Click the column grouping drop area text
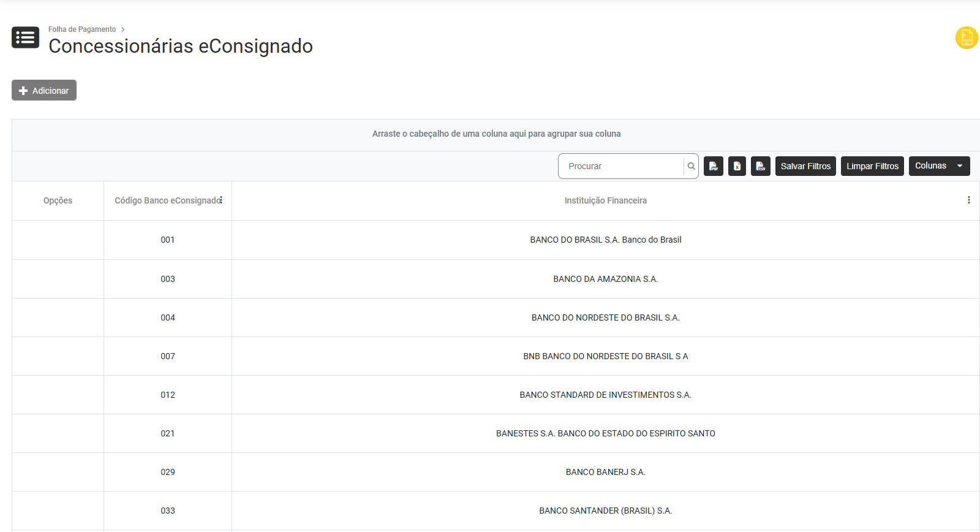 click(497, 134)
